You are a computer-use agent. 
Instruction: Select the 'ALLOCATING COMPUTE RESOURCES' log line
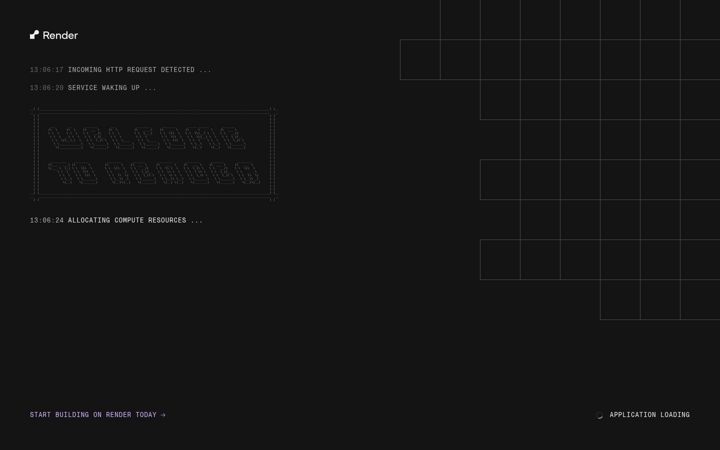116,220
